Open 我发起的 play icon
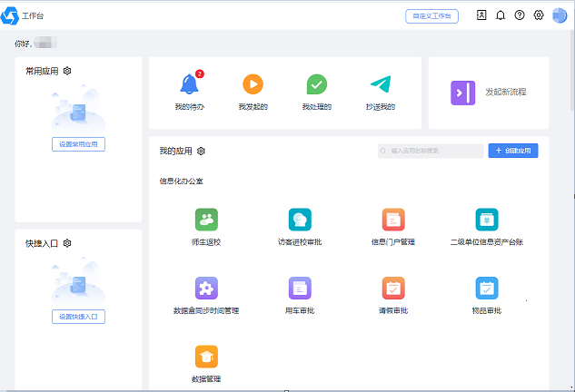 [x=253, y=83]
